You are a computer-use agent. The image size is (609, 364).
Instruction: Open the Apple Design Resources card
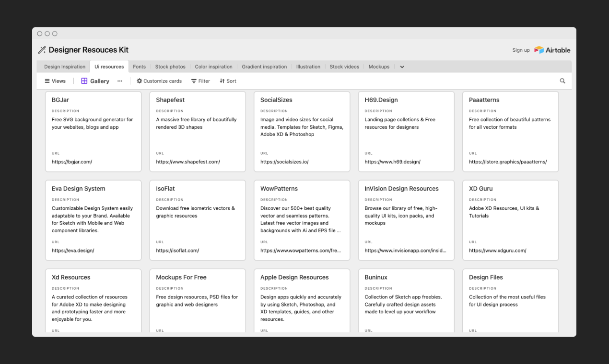(302, 301)
